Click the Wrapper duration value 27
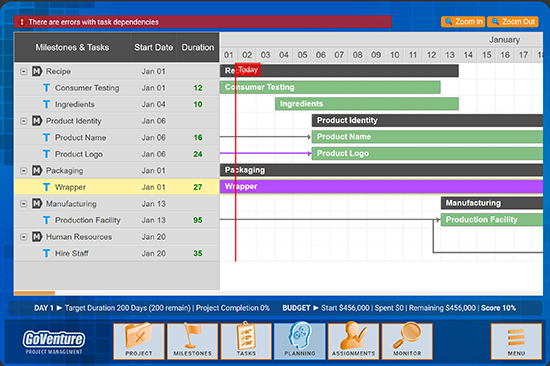 pyautogui.click(x=198, y=187)
